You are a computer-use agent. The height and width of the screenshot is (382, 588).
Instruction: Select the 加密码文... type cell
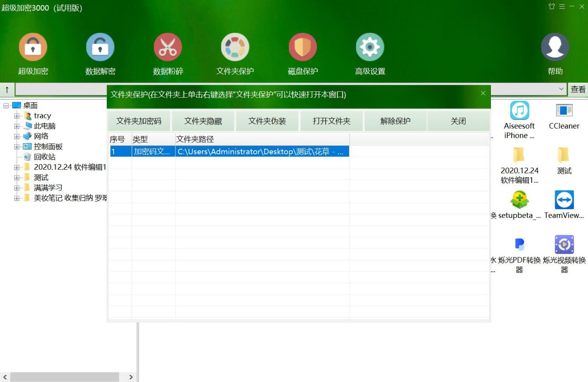(154, 151)
